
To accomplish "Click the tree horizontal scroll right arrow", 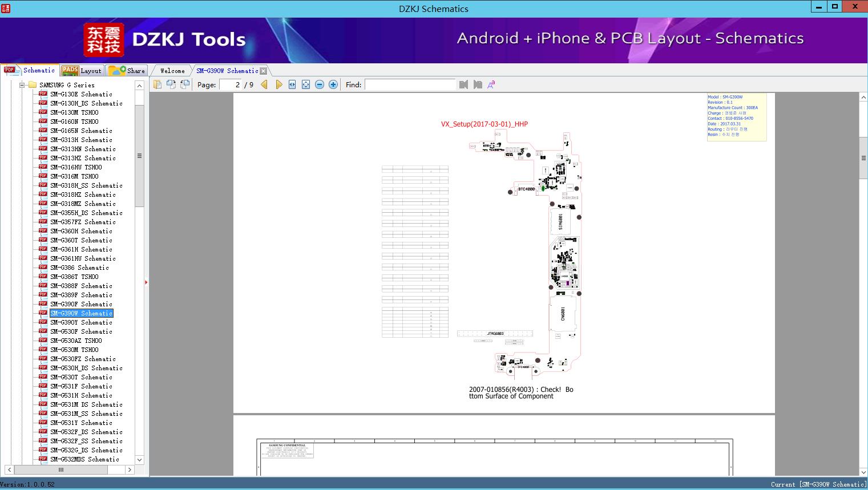I will (130, 469).
